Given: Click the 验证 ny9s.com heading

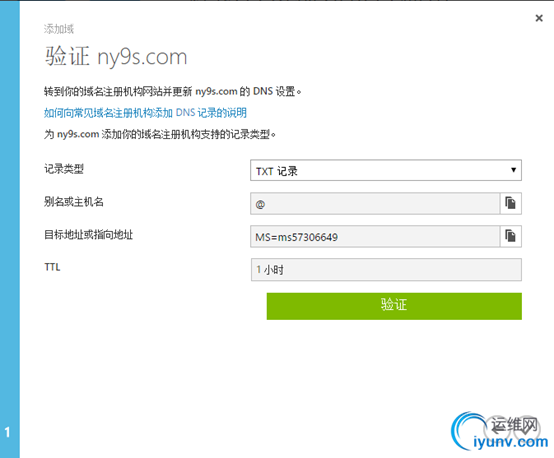Looking at the screenshot, I should (x=116, y=57).
